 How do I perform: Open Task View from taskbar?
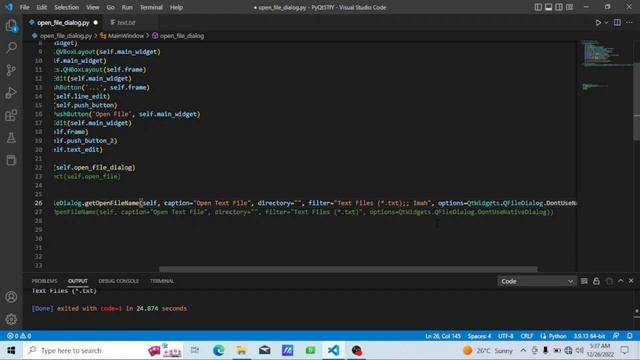pyautogui.click(x=195, y=350)
